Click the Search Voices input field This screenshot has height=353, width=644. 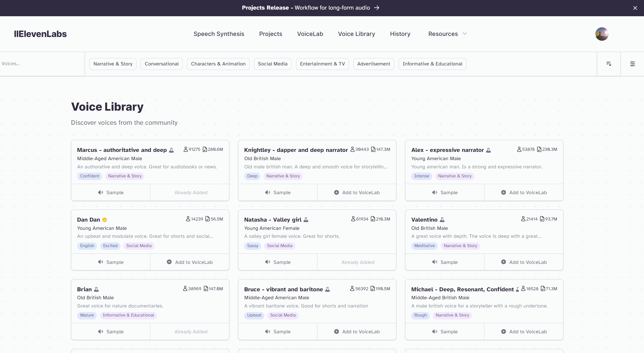40,64
